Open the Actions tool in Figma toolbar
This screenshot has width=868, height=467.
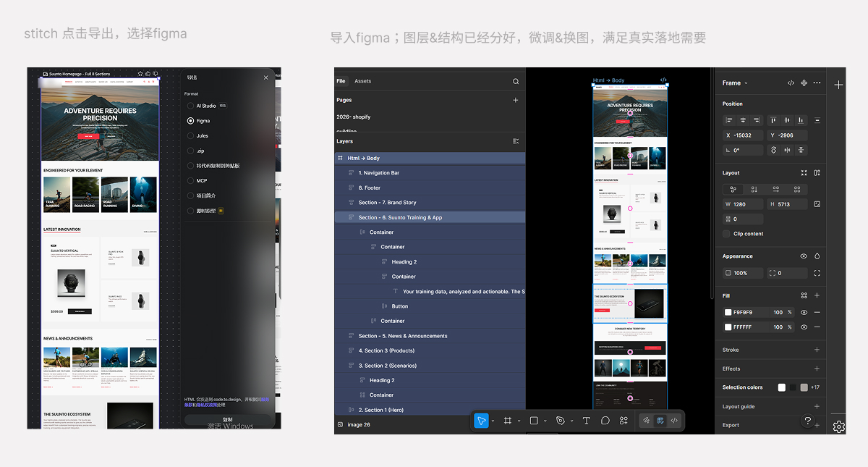[x=624, y=421]
